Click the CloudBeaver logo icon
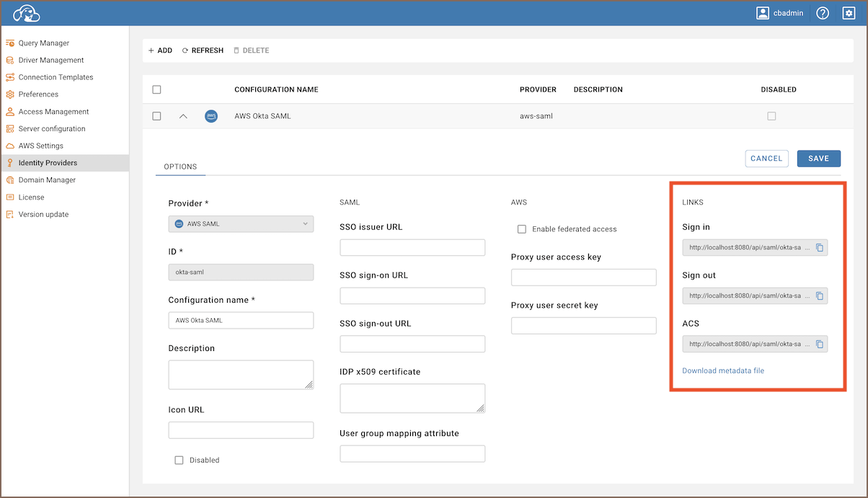This screenshot has height=498, width=868. (26, 13)
